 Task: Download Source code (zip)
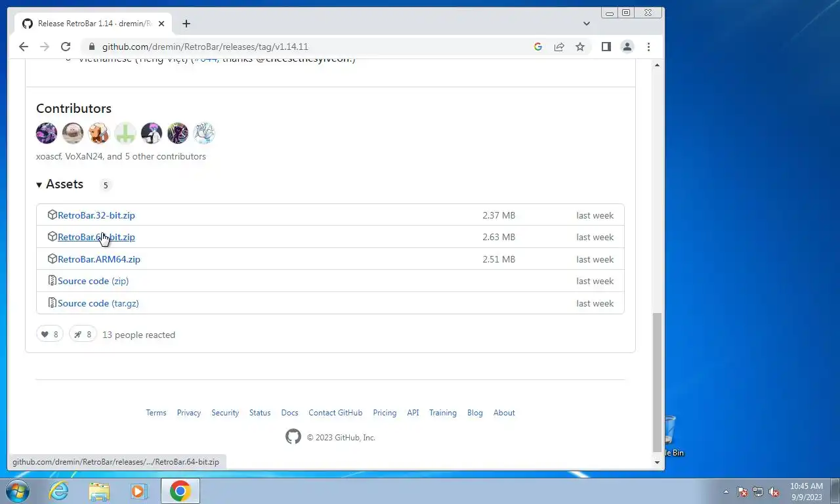(x=93, y=281)
